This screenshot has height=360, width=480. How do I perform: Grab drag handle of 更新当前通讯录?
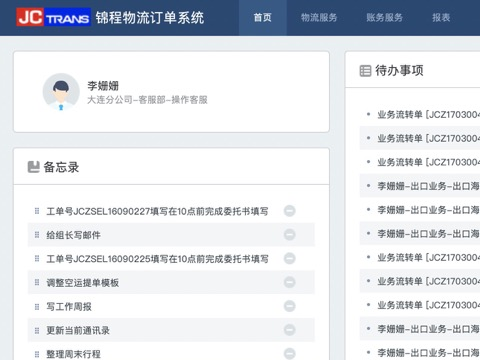pyautogui.click(x=37, y=330)
